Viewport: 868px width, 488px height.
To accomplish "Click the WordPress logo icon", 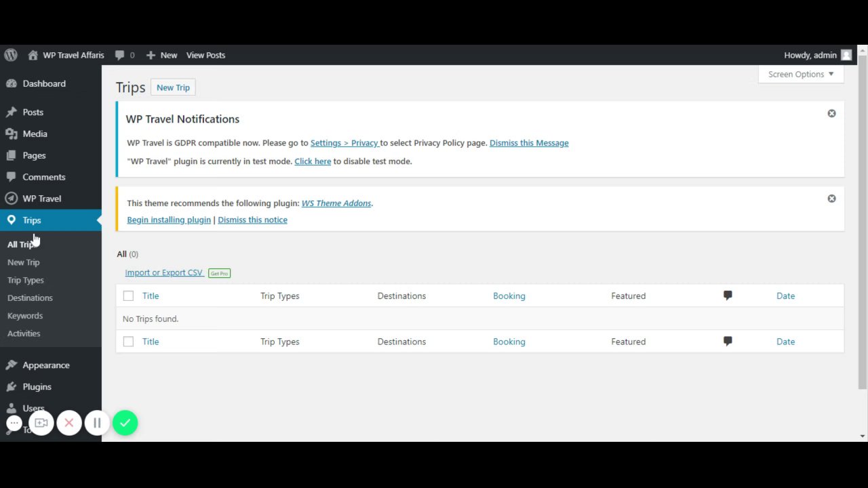I will (x=11, y=55).
